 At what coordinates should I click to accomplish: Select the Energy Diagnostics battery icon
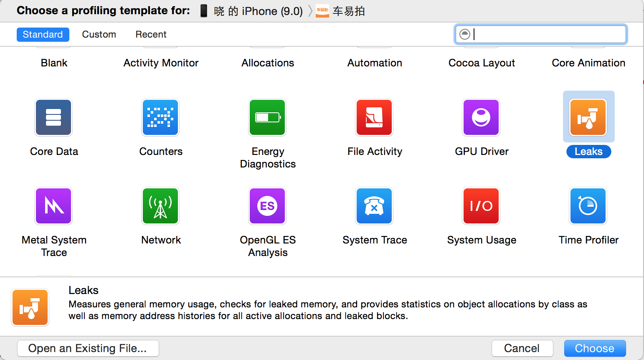[267, 117]
